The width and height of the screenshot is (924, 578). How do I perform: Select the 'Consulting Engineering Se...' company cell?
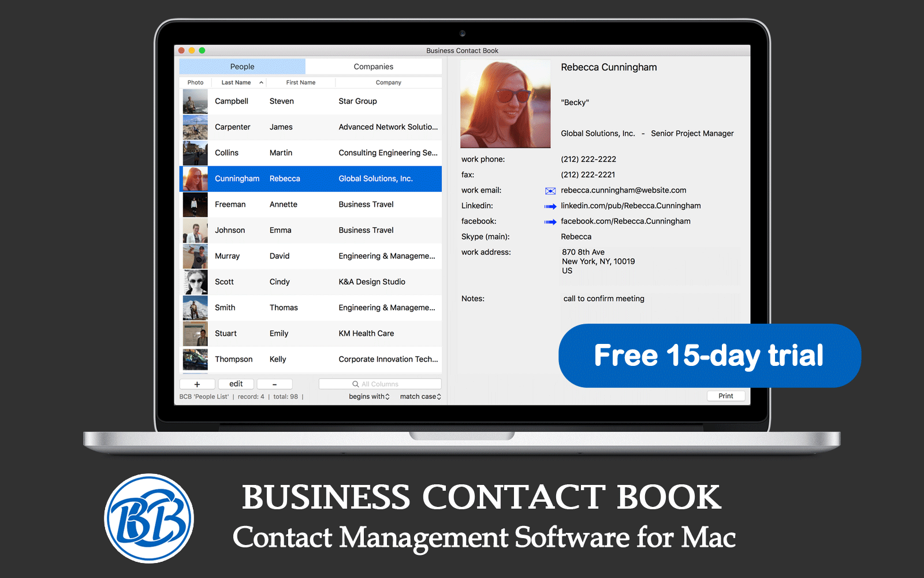(x=388, y=153)
